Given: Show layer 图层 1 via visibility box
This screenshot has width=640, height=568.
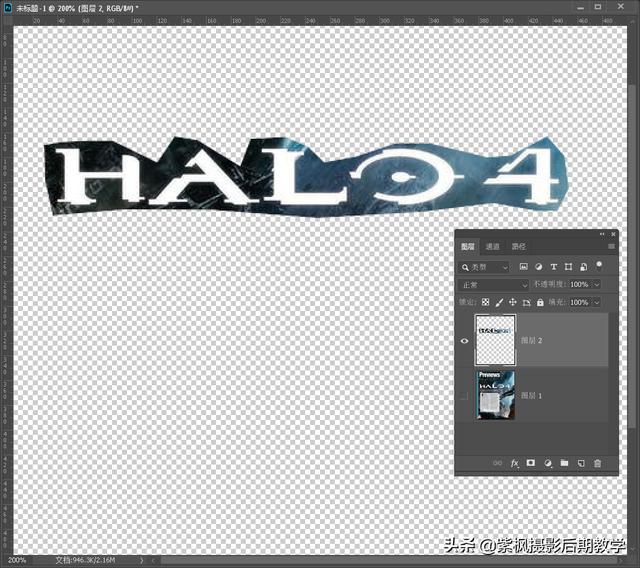Looking at the screenshot, I should [x=464, y=396].
